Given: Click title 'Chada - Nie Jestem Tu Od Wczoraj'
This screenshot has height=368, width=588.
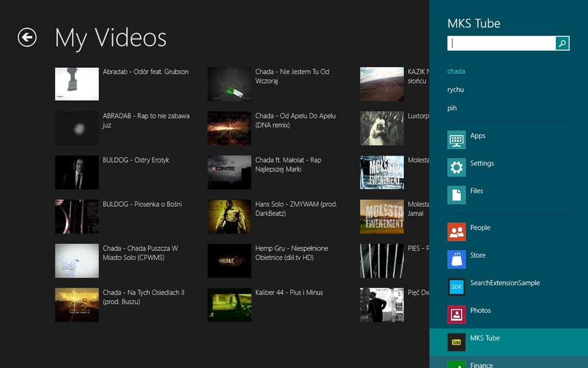Looking at the screenshot, I should [292, 76].
